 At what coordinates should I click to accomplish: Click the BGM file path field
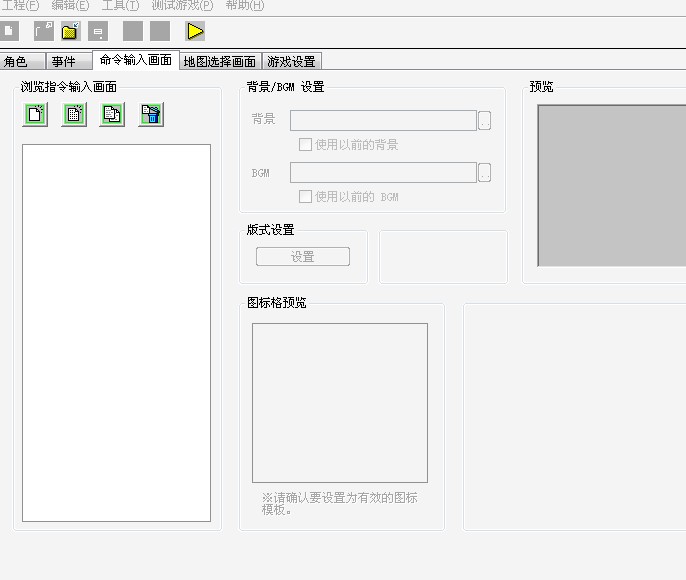coord(383,173)
